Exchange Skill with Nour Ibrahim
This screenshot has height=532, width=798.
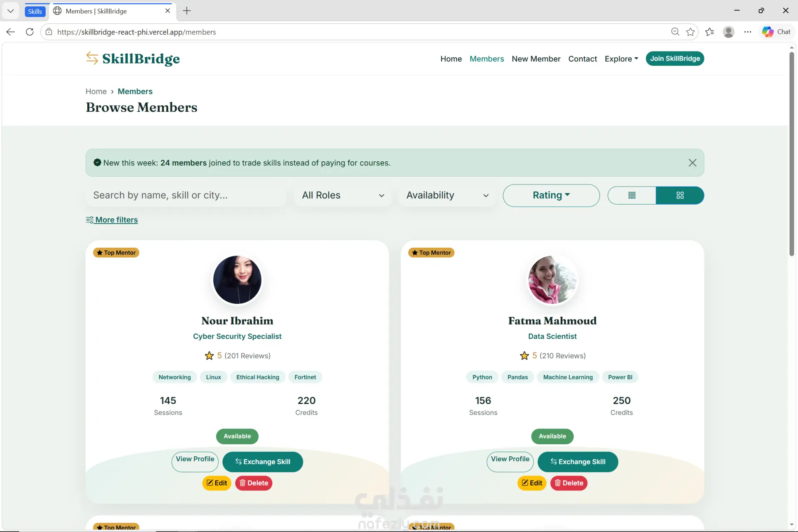263,462
